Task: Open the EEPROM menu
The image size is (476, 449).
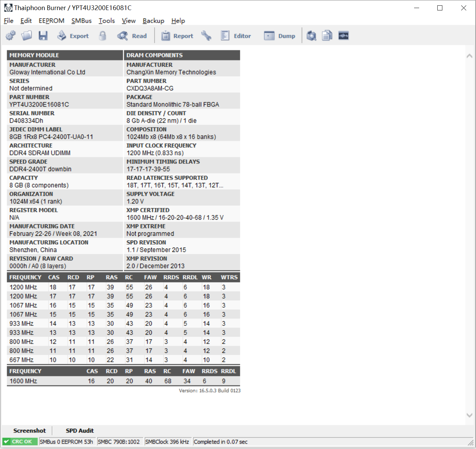Action: click(51, 21)
